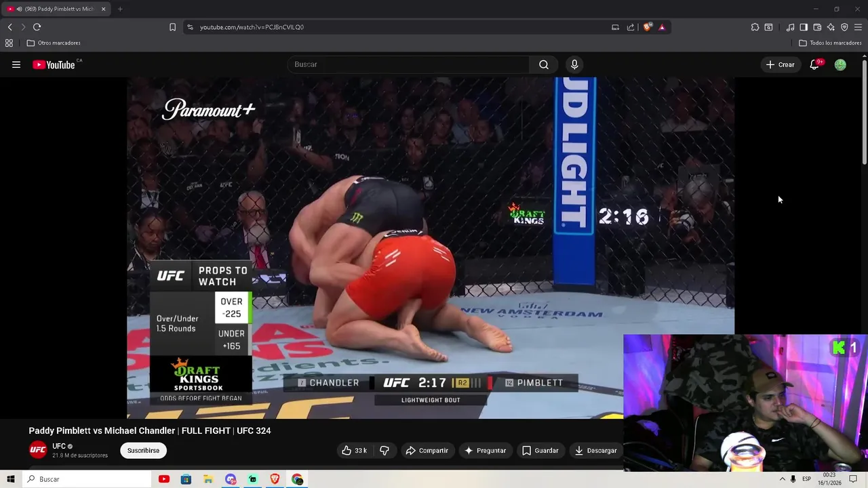Viewport: 868px width, 488px height.
Task: Open the YouTube guide hamburger menu
Action: (x=16, y=64)
